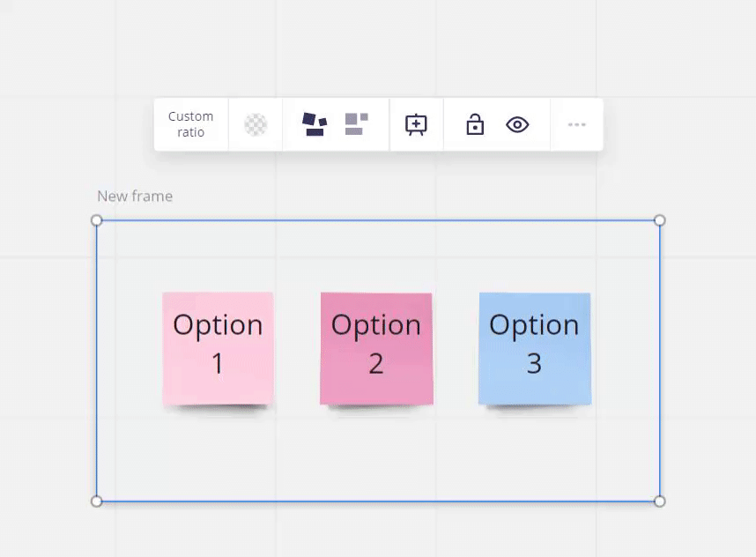Select the bottom-left frame corner handle
Screen dimensions: 756x557
[x=97, y=501]
